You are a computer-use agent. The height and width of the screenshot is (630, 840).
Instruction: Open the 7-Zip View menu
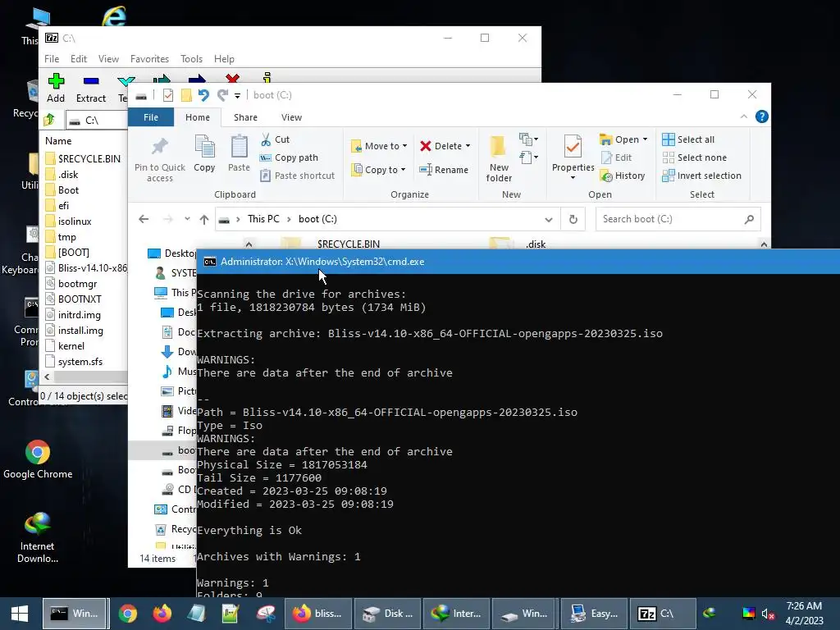[108, 59]
